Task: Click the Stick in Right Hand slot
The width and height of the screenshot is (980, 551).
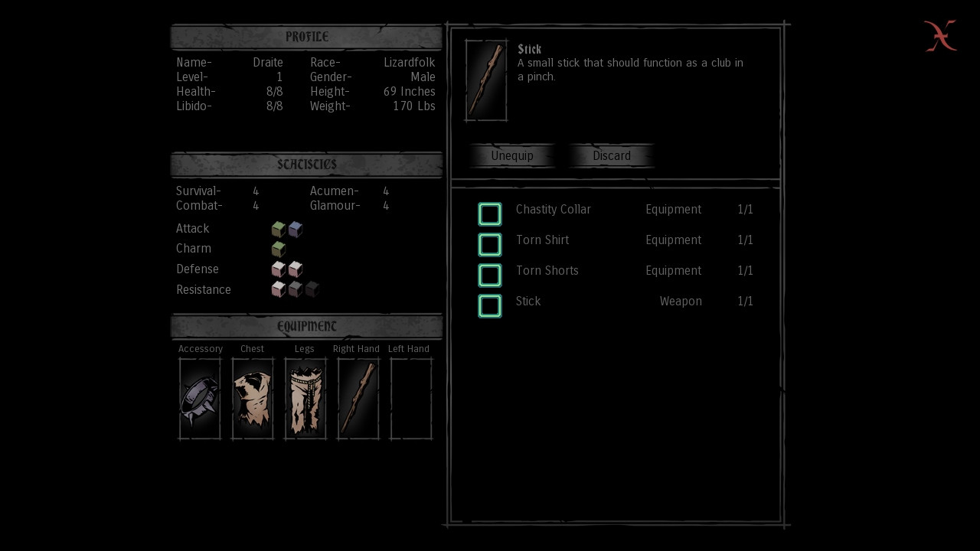Action: click(x=358, y=399)
